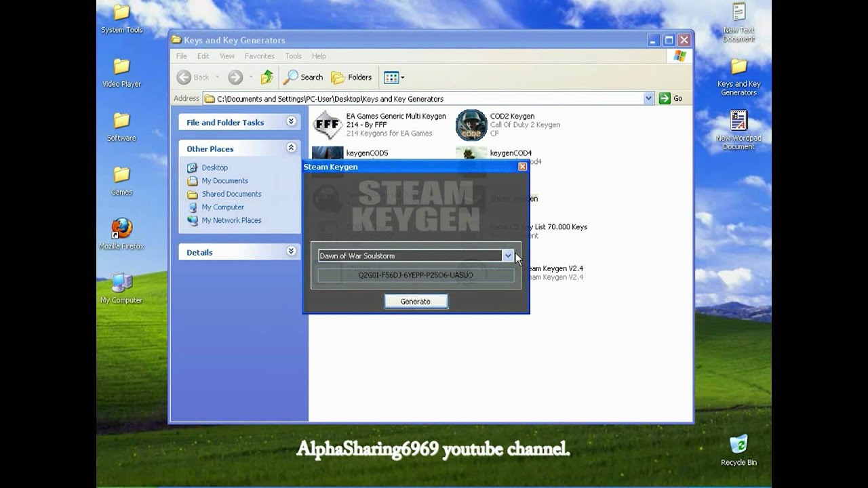The height and width of the screenshot is (488, 868).
Task: Select the Recycle Bin icon
Action: pyautogui.click(x=738, y=451)
